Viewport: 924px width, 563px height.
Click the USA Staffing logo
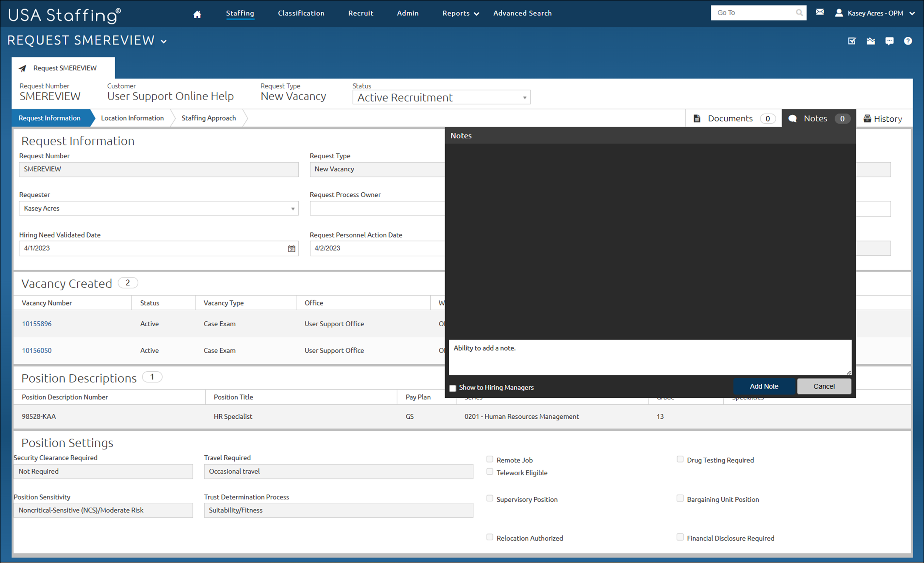pos(64,15)
